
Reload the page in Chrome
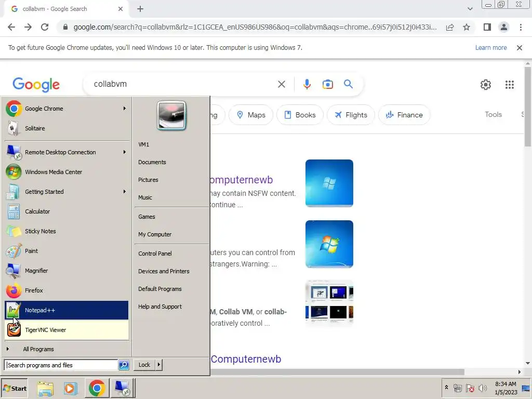tap(45, 27)
